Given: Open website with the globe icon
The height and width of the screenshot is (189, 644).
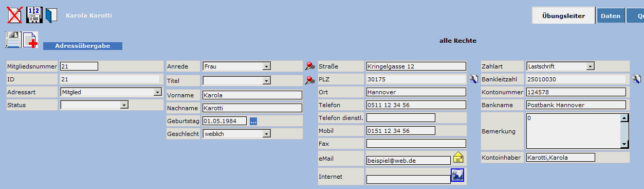Looking at the screenshot, I should tap(457, 175).
